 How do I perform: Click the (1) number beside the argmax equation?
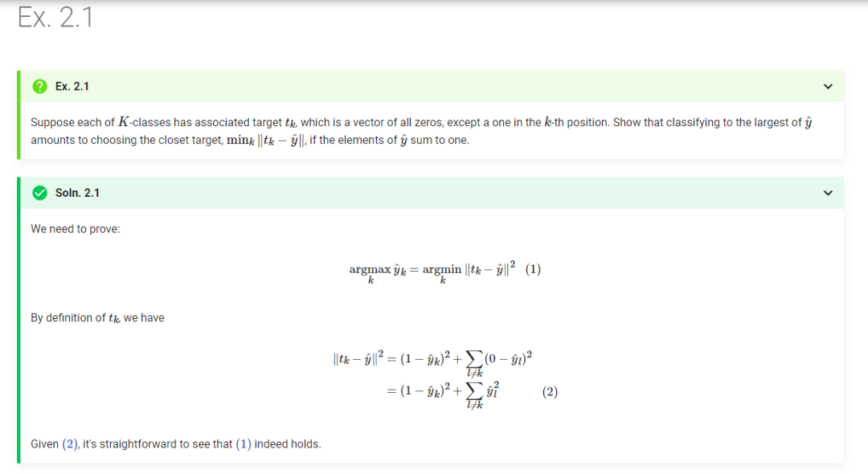coord(533,270)
